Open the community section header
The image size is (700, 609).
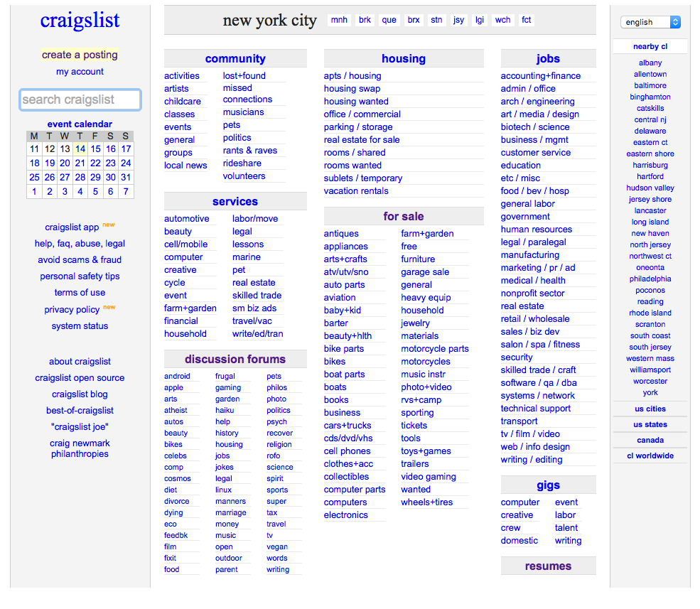point(235,58)
